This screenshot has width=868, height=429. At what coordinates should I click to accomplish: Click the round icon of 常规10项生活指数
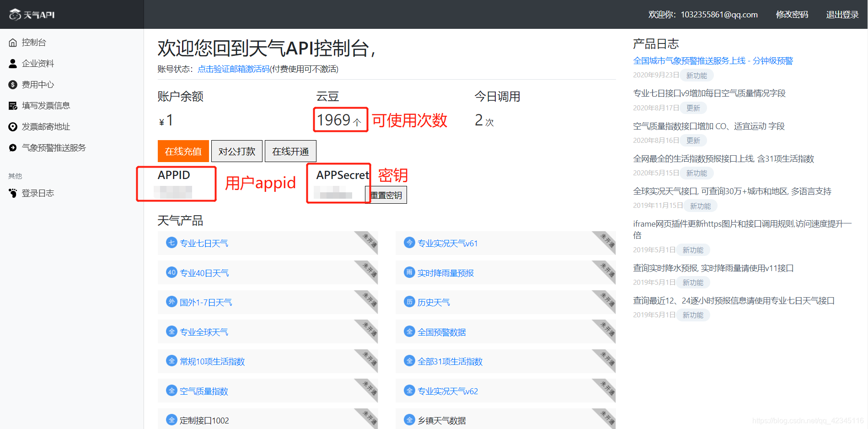pos(171,361)
